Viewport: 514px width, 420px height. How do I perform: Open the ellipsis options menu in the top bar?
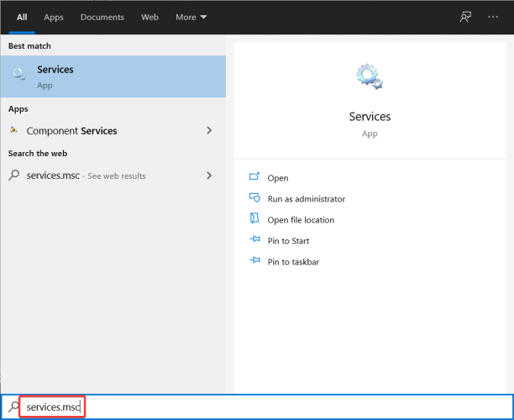[496, 17]
